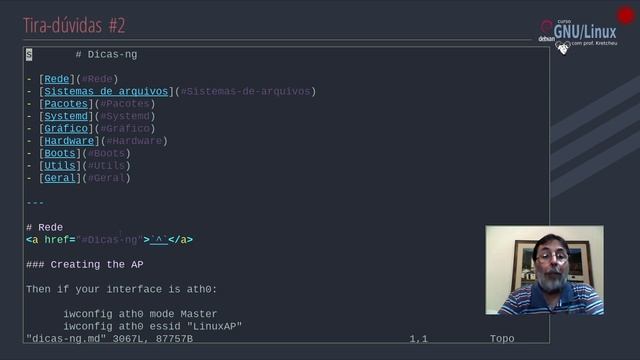Open the Gráfico index link
Screen dimensions: 640x360
[x=66, y=129]
